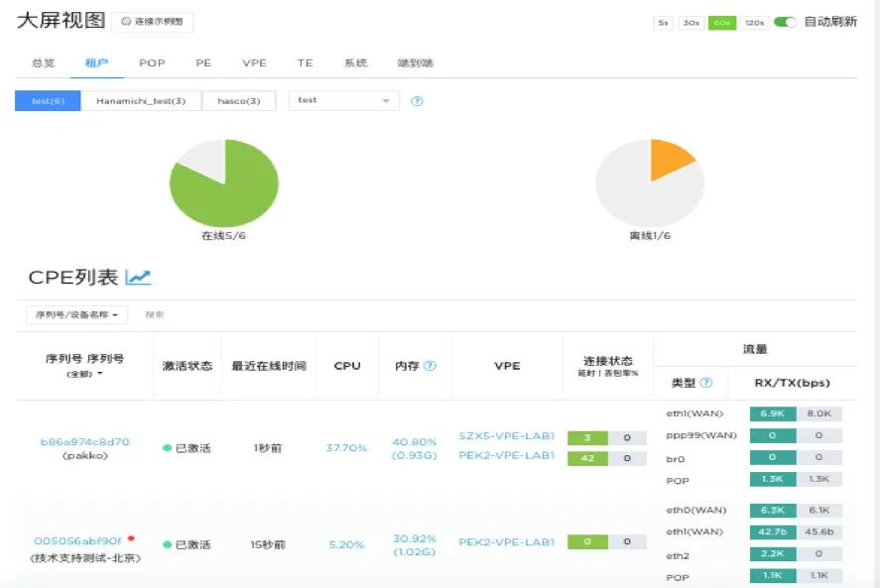Click the help icon next to 内存 header
This screenshot has height=588, width=880.
pyautogui.click(x=430, y=366)
